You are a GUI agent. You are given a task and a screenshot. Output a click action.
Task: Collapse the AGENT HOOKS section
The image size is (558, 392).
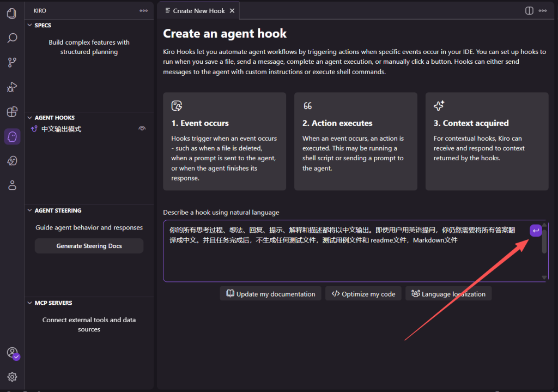pos(31,118)
